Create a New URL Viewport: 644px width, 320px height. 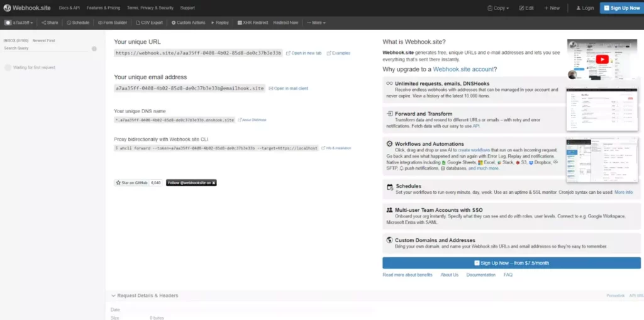pos(552,8)
